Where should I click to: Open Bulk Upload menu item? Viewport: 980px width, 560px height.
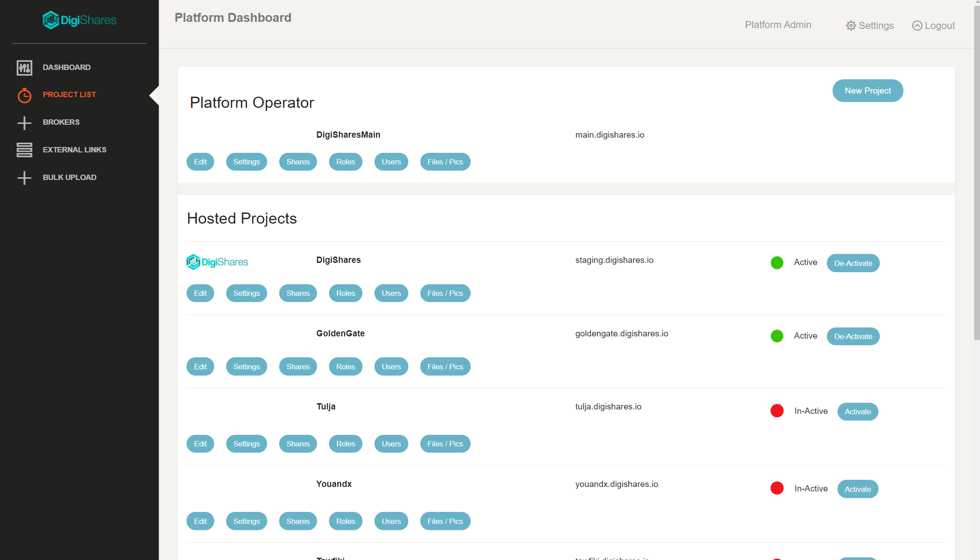click(x=69, y=177)
